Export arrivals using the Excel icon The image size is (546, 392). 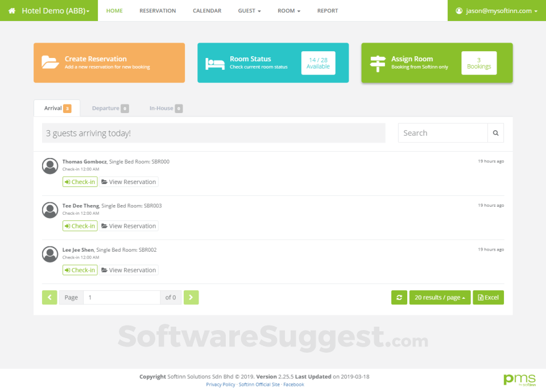(482, 297)
